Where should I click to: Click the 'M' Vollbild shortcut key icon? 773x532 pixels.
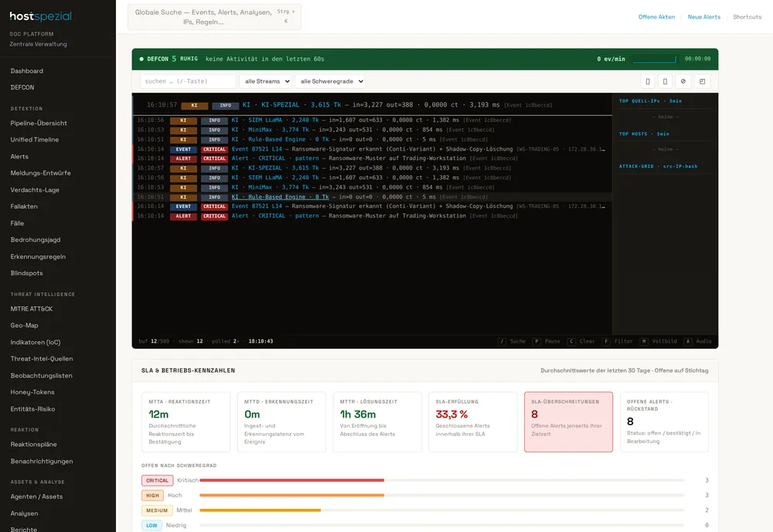(644, 341)
